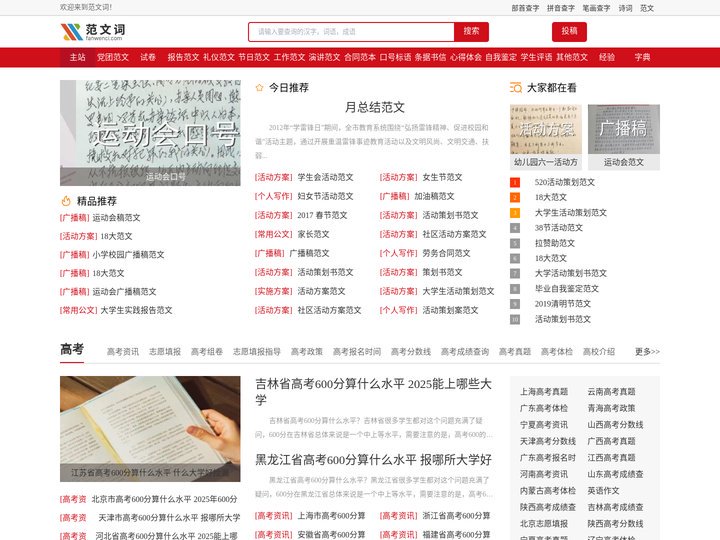720x540 pixels.
Task: Open 女生节范文 link
Action: click(x=442, y=177)
